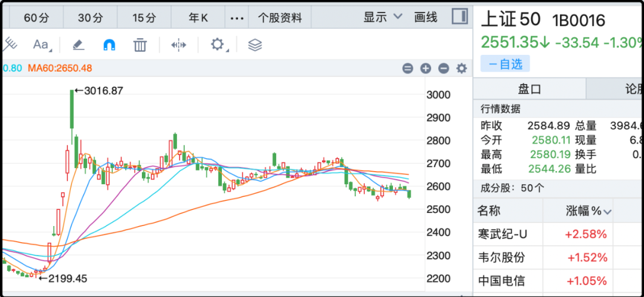Switch to the 年K period tab
This screenshot has height=297, width=644.
(x=198, y=18)
